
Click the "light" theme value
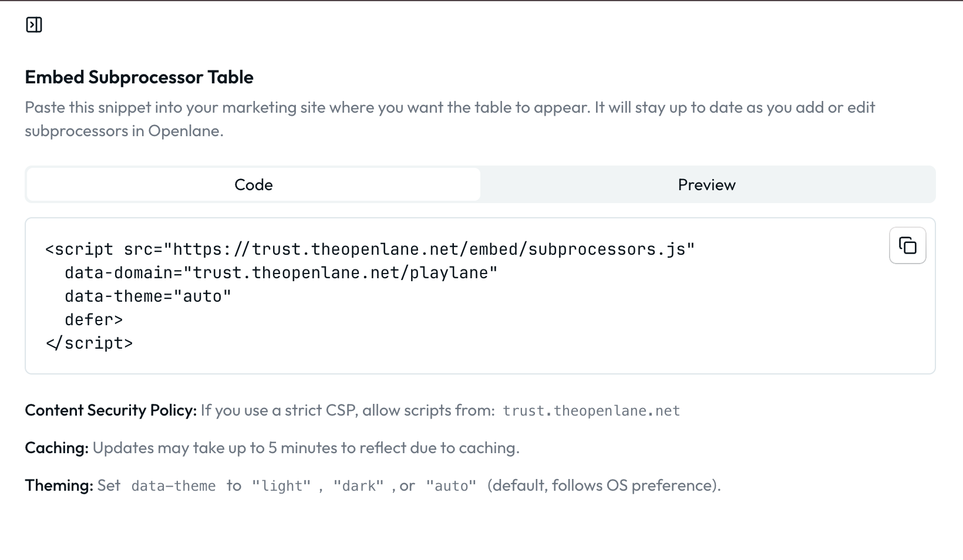281,486
